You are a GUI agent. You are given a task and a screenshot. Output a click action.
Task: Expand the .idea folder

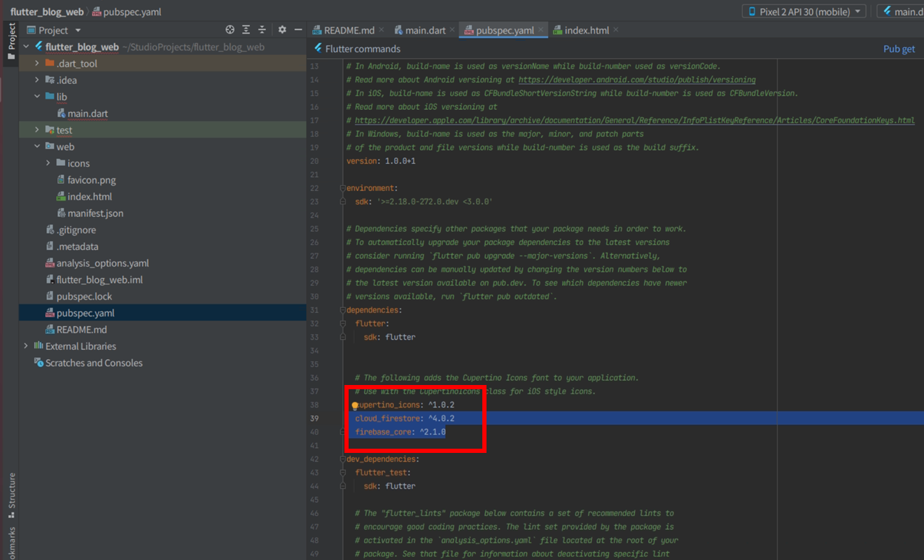(x=38, y=80)
